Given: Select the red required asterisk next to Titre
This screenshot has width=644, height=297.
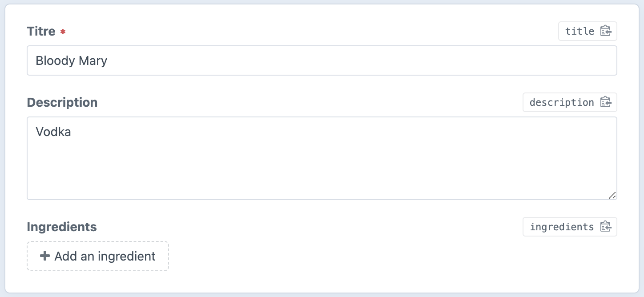Looking at the screenshot, I should [63, 32].
